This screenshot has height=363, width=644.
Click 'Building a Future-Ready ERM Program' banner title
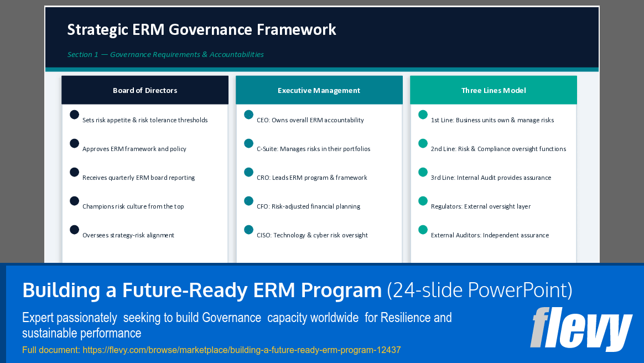pyautogui.click(x=201, y=290)
